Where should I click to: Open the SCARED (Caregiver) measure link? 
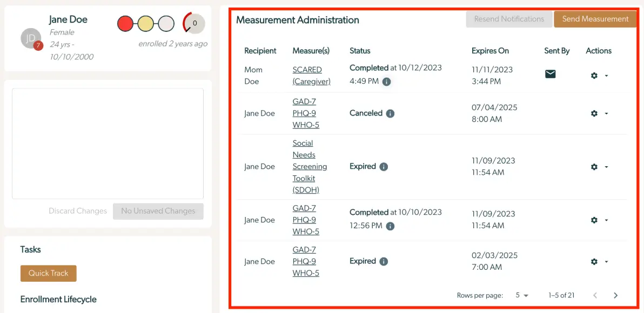coord(311,76)
